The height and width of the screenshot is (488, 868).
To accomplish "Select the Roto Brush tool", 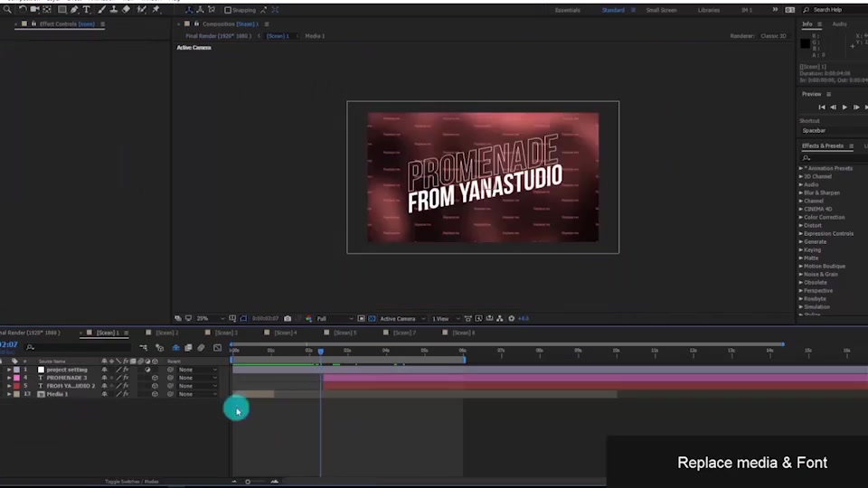I will tap(141, 9).
